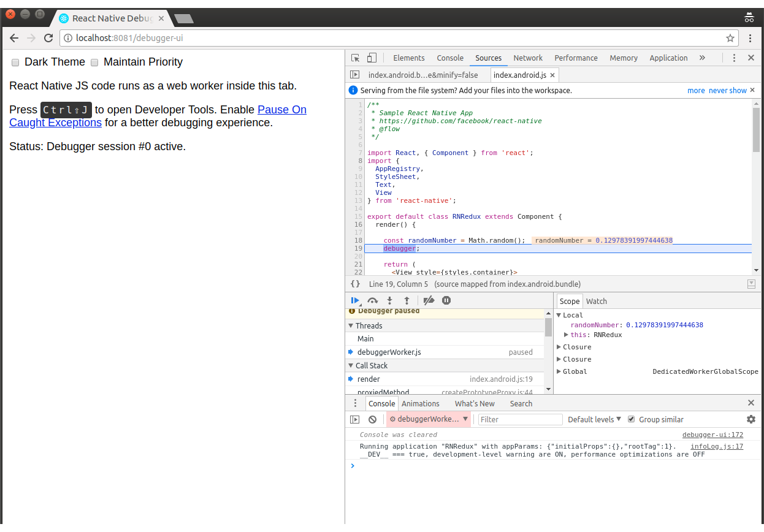Open the Animations drawer tab
The width and height of the screenshot is (764, 532).
pyautogui.click(x=421, y=403)
